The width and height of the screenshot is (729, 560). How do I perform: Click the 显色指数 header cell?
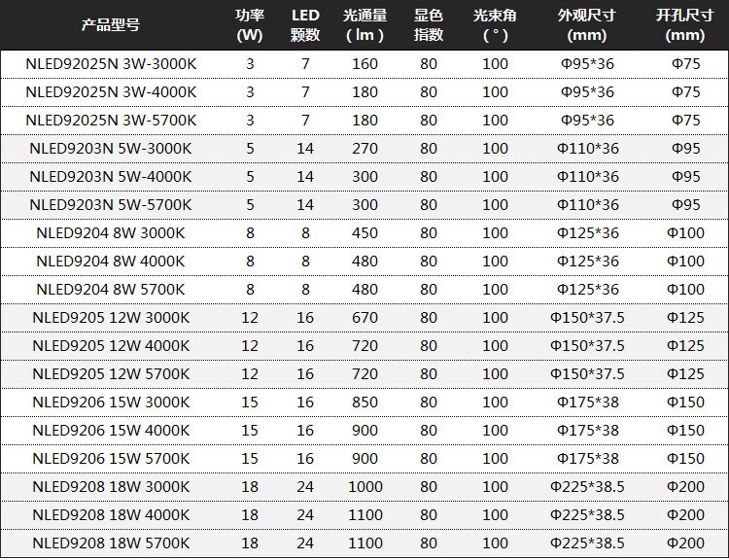point(429,25)
